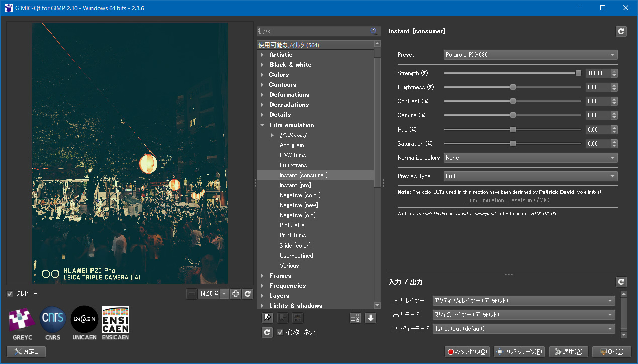Click the G'MIC title bar app icon
The width and height of the screenshot is (638, 364).
pyautogui.click(x=9, y=8)
